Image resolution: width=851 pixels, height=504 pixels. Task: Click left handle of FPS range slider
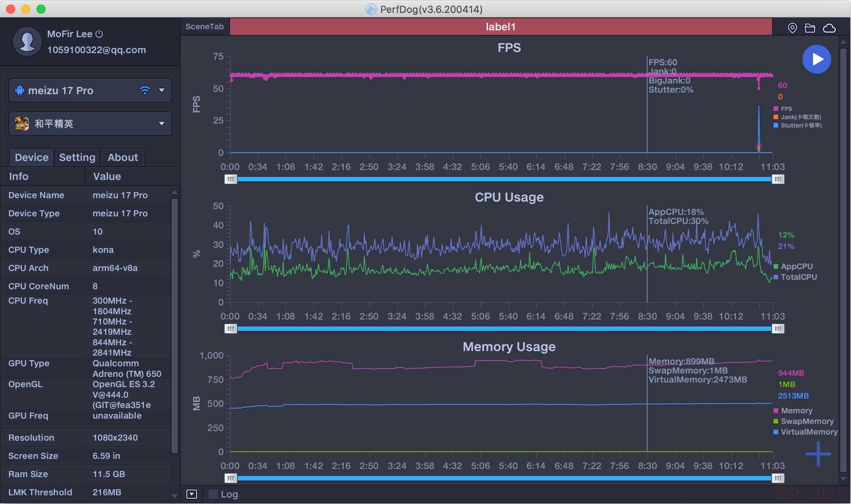pos(230,179)
